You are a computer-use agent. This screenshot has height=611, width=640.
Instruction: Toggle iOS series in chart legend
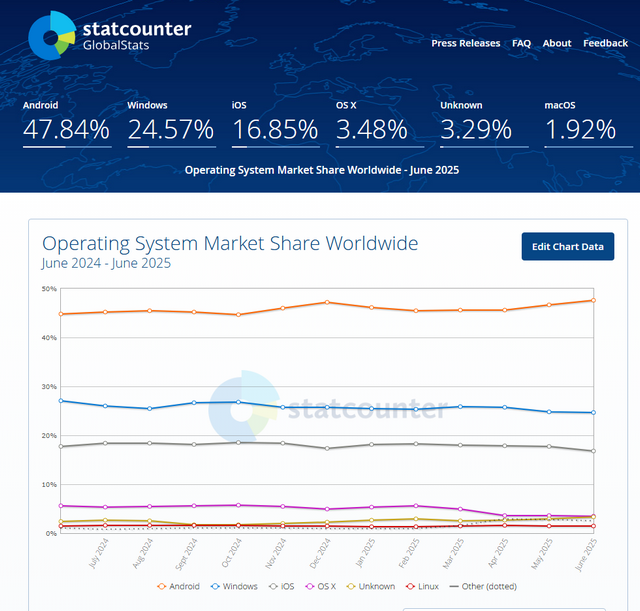click(282, 587)
